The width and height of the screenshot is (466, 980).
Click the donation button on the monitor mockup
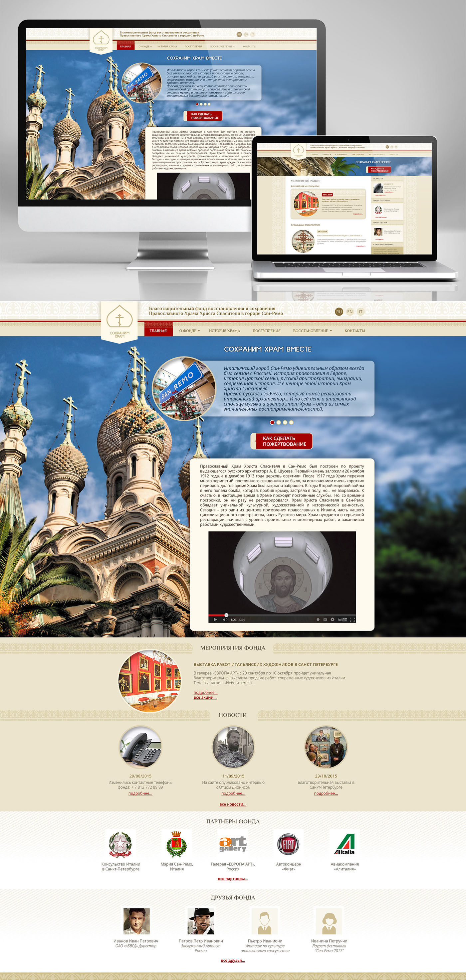[x=203, y=116]
